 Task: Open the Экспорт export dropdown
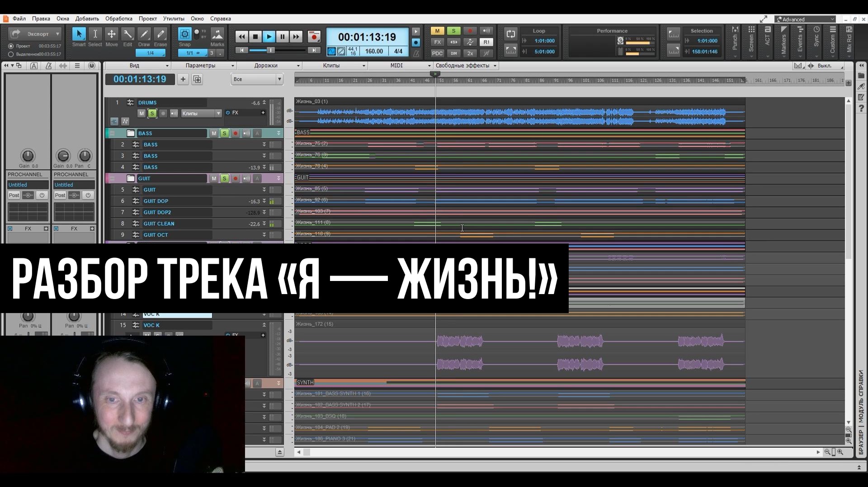click(35, 34)
